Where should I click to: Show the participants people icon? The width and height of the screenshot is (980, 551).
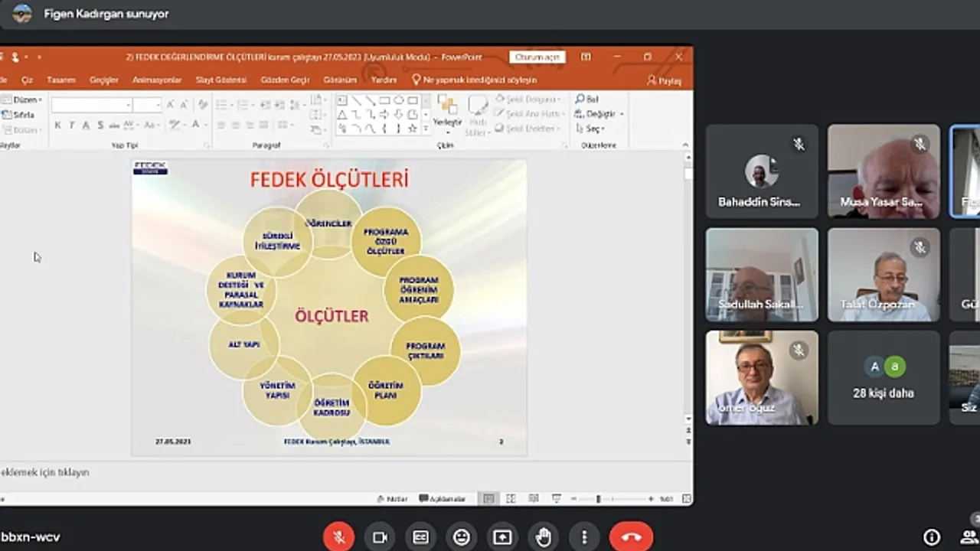[969, 537]
